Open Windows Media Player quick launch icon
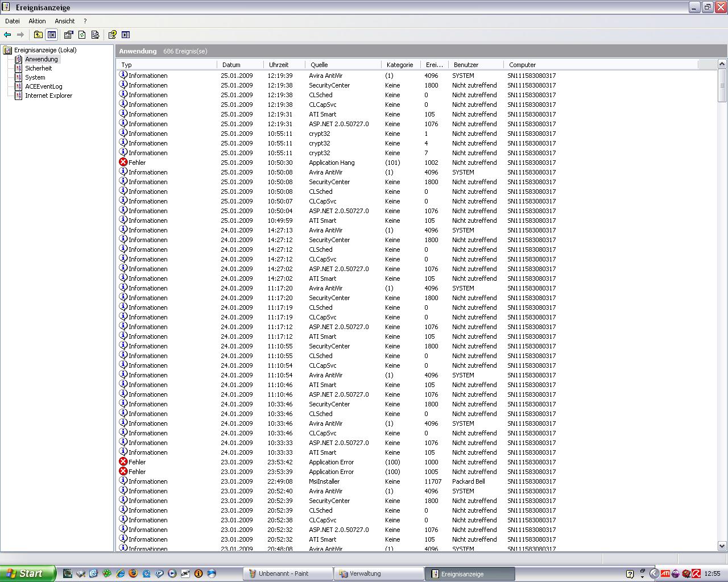The width and height of the screenshot is (728, 582). pos(172,573)
